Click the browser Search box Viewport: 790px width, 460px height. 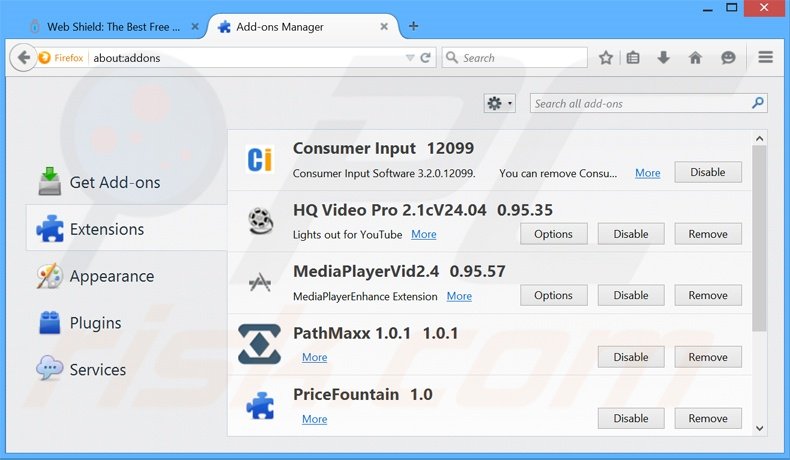[x=514, y=57]
